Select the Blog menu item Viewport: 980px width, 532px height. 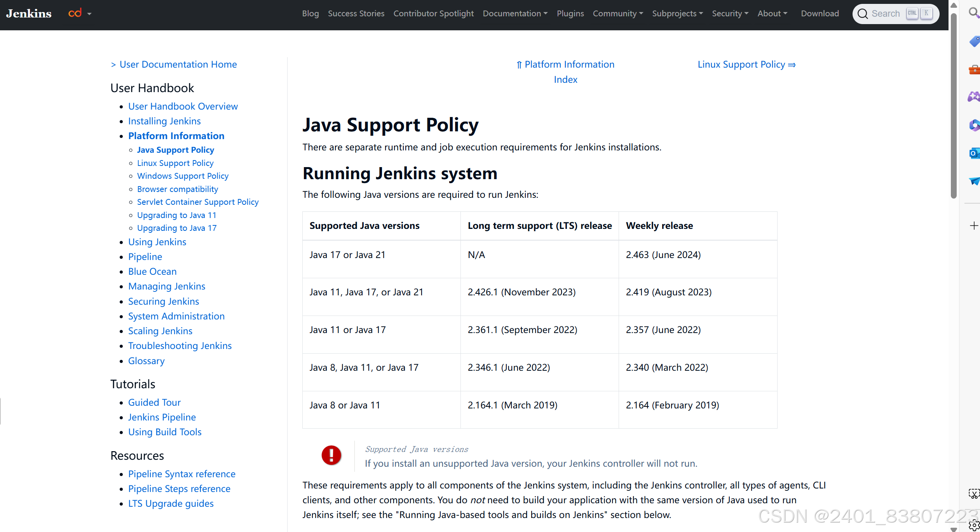point(310,13)
